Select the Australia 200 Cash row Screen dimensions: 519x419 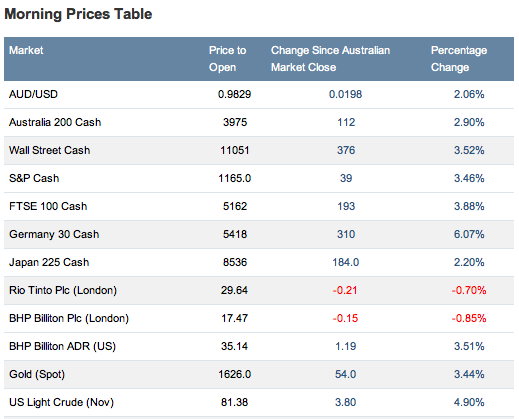(259, 122)
